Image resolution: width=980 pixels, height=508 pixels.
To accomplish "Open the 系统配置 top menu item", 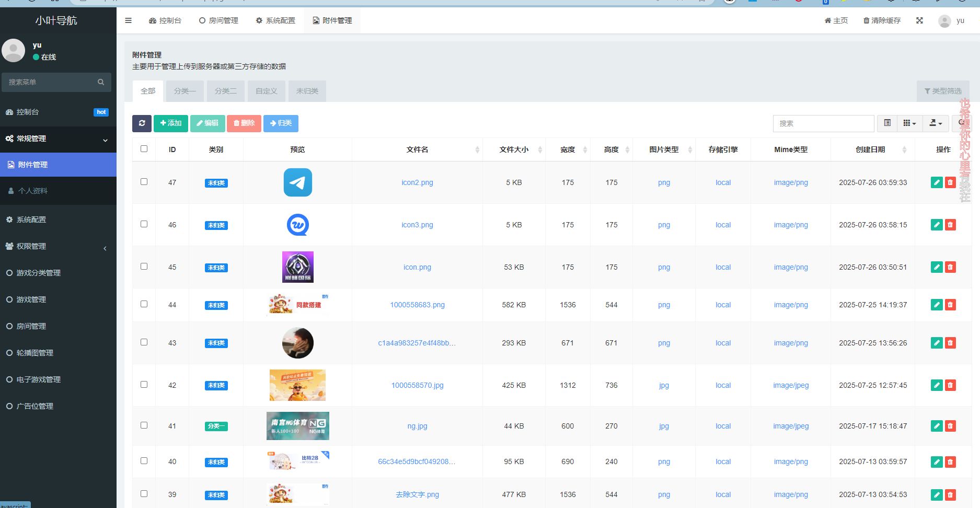I will pyautogui.click(x=275, y=20).
